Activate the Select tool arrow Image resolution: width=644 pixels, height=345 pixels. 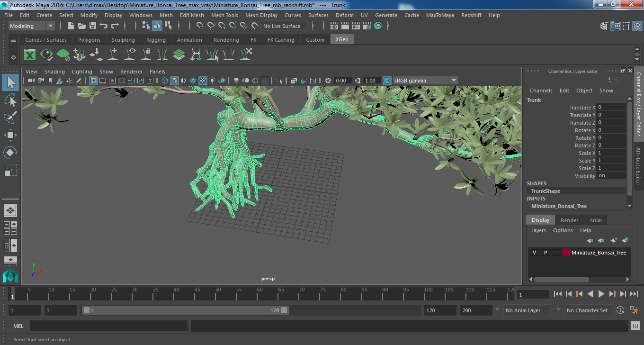click(10, 82)
